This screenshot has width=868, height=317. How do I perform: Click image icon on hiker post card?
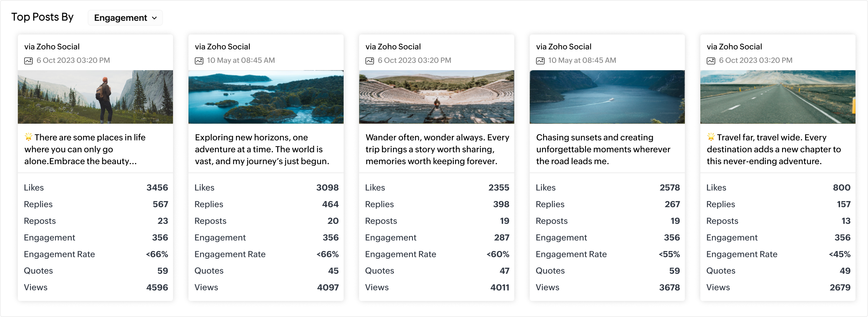click(x=28, y=61)
